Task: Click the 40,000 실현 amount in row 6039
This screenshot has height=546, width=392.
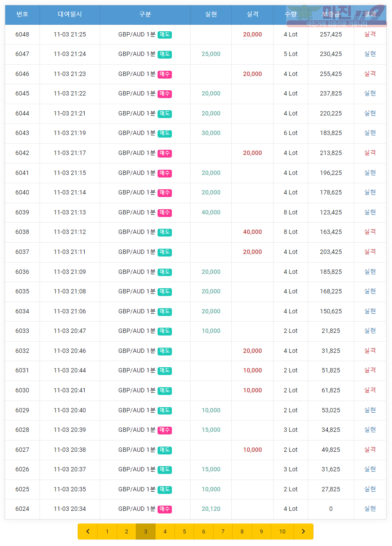Action: coord(211,212)
